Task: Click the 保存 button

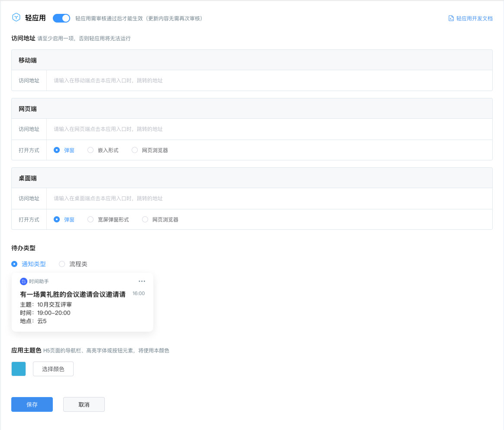Action: pyautogui.click(x=32, y=404)
